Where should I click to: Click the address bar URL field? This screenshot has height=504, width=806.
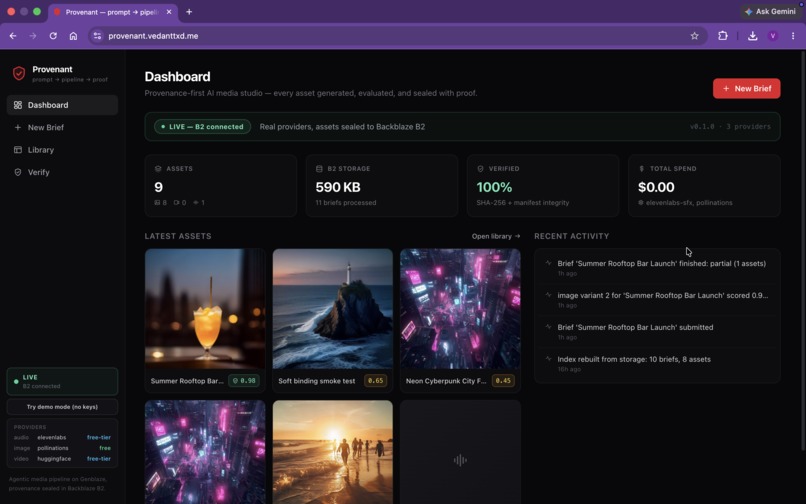click(398, 36)
